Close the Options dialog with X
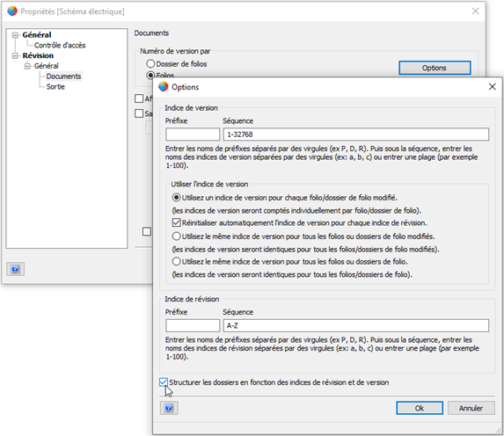 pyautogui.click(x=492, y=87)
